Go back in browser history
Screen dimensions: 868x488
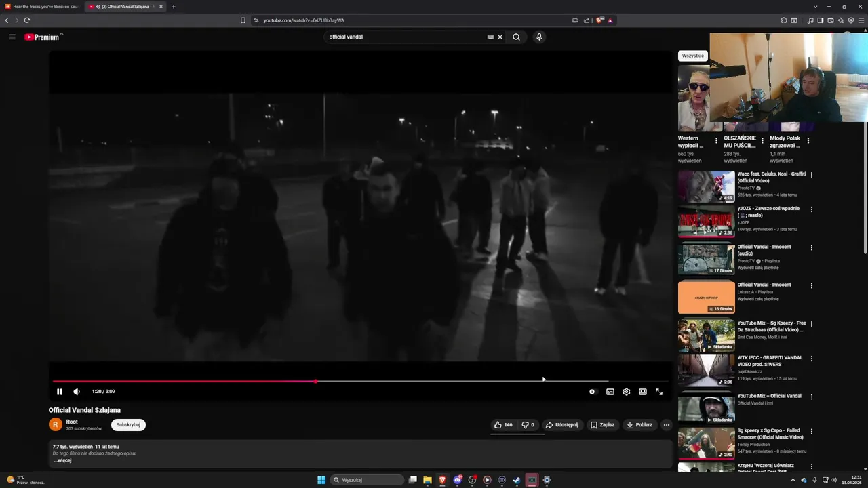click(7, 20)
